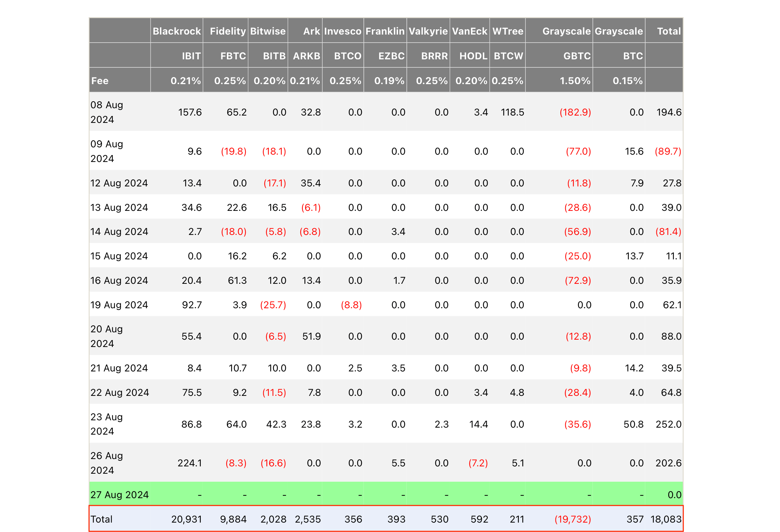Click the Invesco column header
The height and width of the screenshot is (532, 780).
pyautogui.click(x=343, y=31)
